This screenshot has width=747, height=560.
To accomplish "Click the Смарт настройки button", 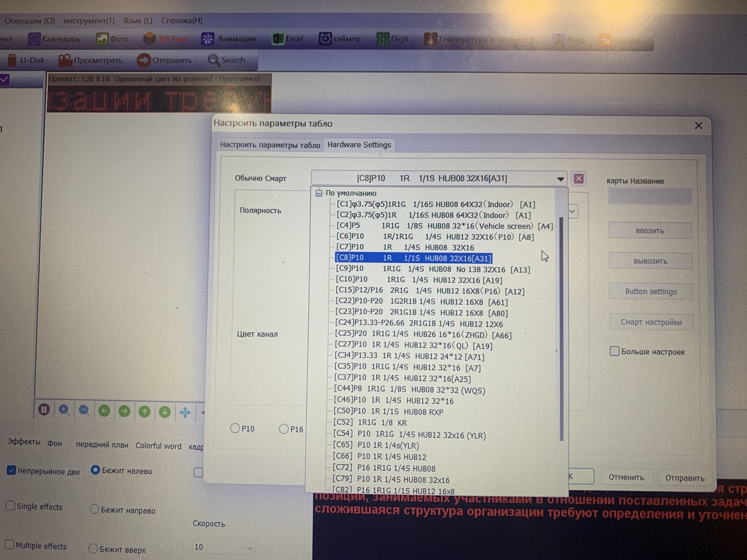I will (x=651, y=322).
